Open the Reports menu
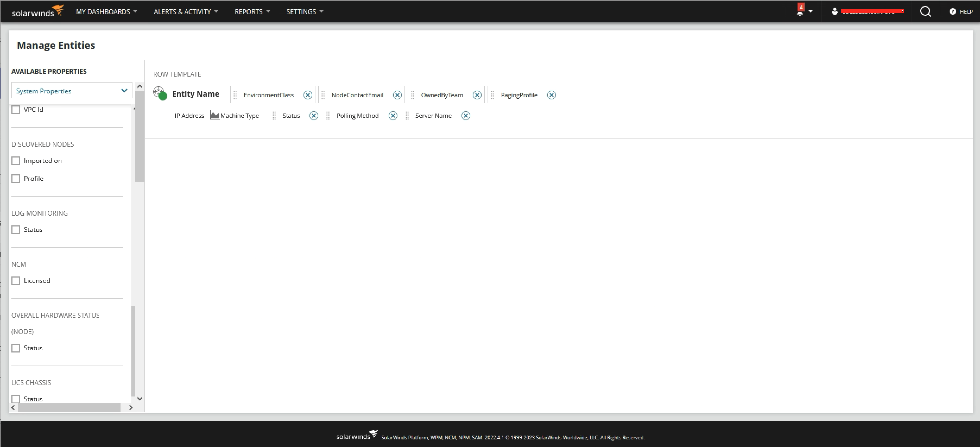The image size is (980, 447). [x=252, y=11]
